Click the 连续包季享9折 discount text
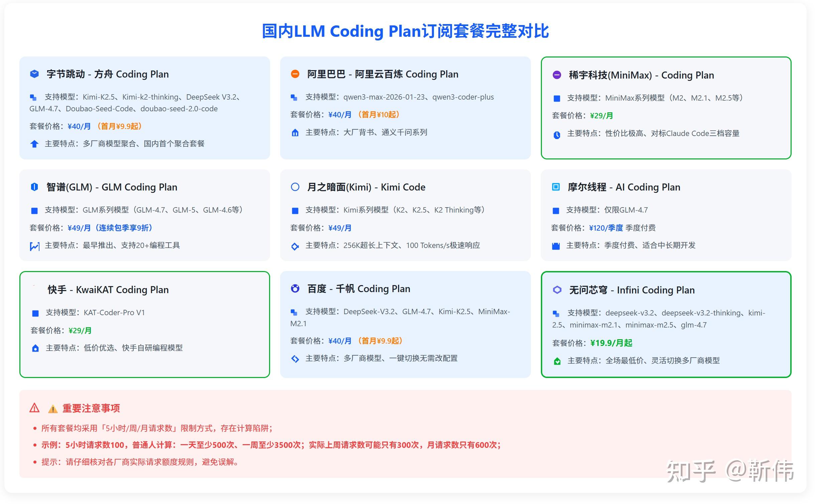Screen dimensions: 815x504 [123, 228]
